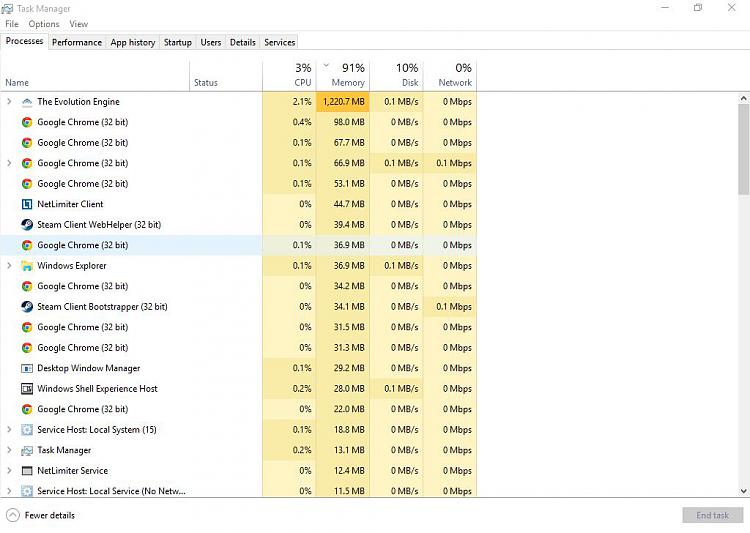The height and width of the screenshot is (533, 750).
Task: Click the 39.4 MB memory value
Action: [x=349, y=225]
